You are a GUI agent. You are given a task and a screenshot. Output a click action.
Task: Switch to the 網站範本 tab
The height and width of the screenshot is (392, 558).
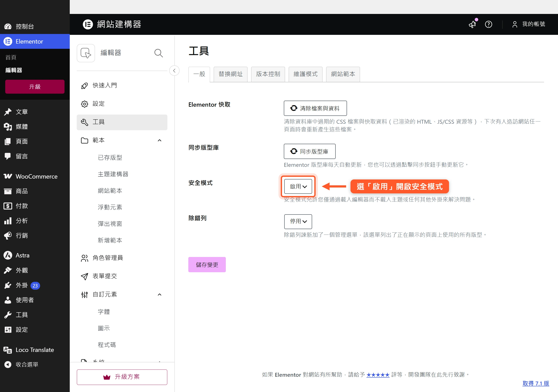pos(343,74)
